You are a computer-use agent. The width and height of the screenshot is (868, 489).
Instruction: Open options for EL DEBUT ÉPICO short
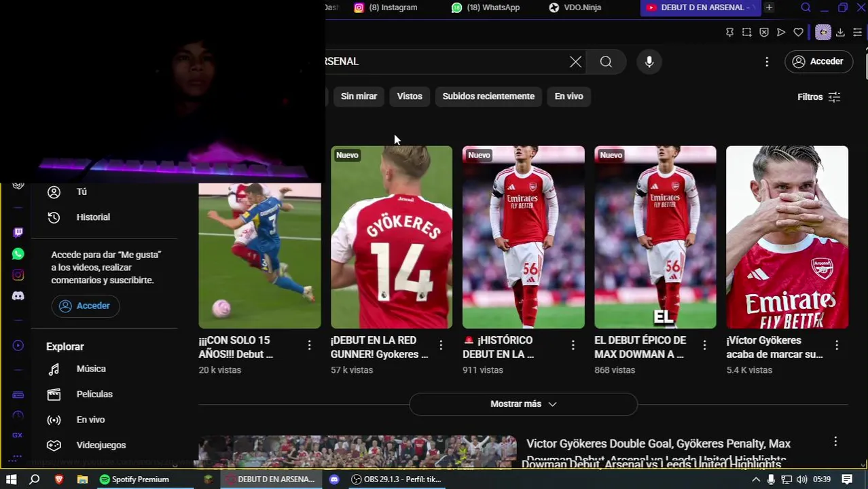(704, 346)
